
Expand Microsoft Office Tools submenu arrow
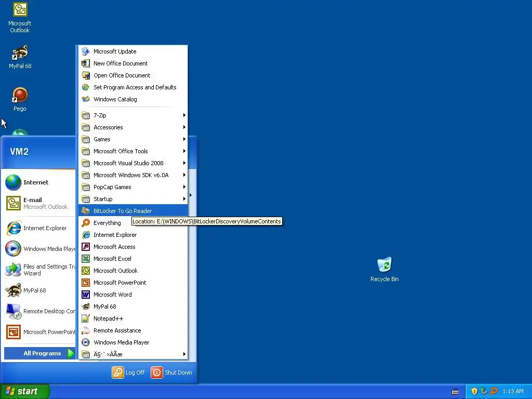184,151
